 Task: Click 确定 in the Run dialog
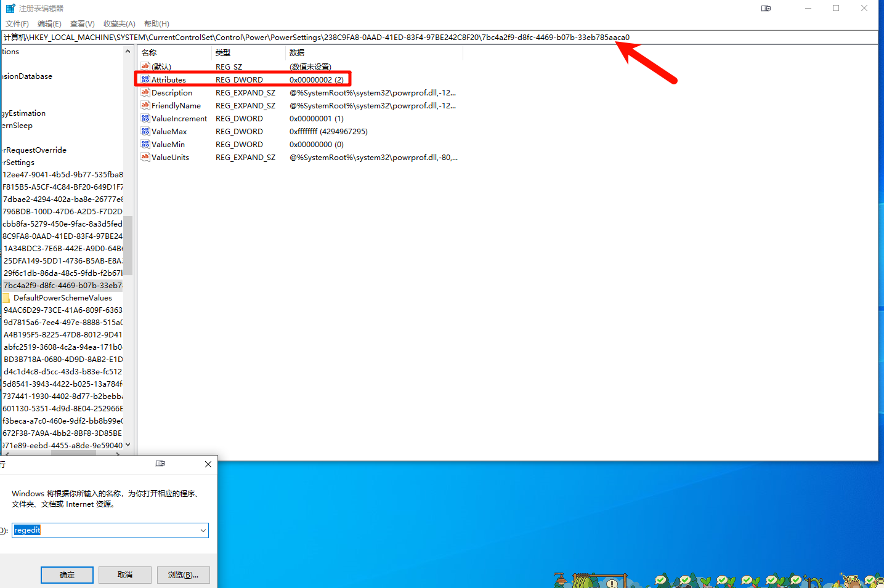click(x=67, y=575)
